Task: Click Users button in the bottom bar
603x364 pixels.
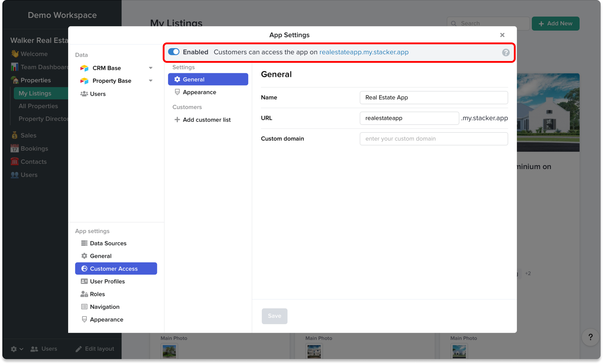Action: (x=43, y=349)
